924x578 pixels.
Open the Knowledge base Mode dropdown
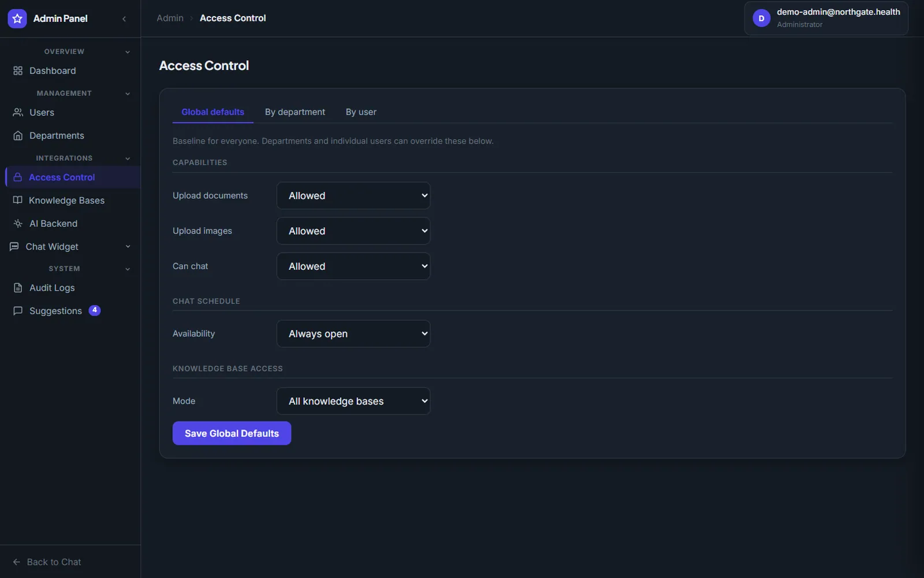click(353, 401)
